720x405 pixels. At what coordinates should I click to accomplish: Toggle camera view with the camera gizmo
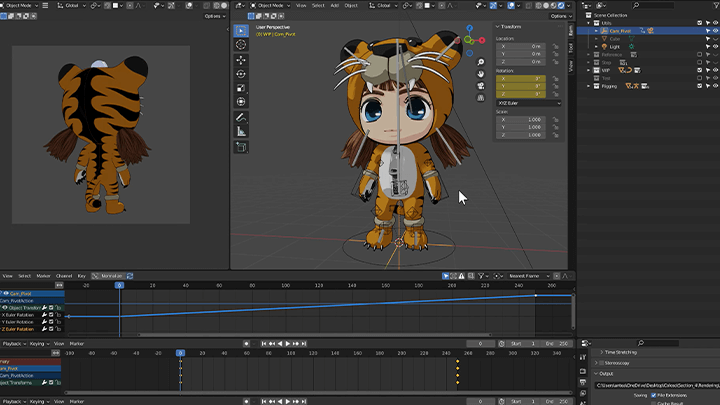pos(480,86)
